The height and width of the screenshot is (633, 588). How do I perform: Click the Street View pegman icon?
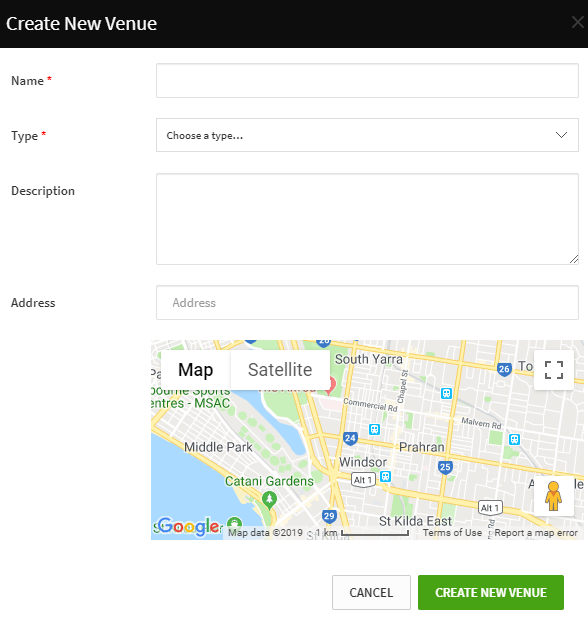coord(553,496)
